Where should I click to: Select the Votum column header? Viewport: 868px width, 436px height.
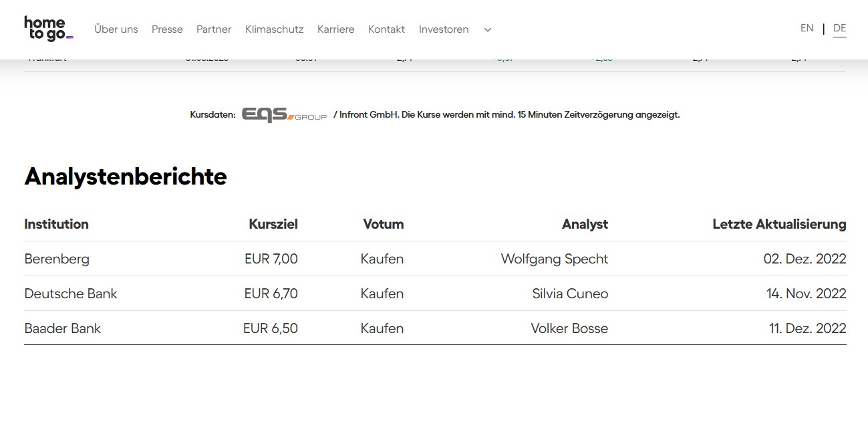383,224
